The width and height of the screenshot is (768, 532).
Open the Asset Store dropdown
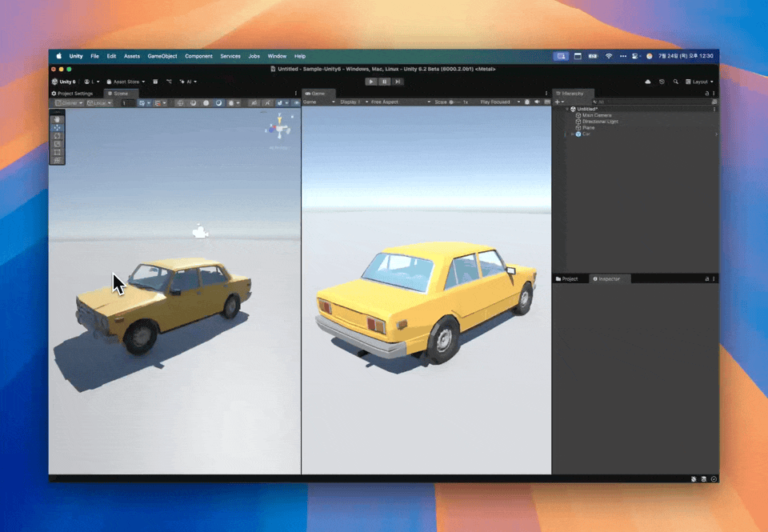[126, 82]
